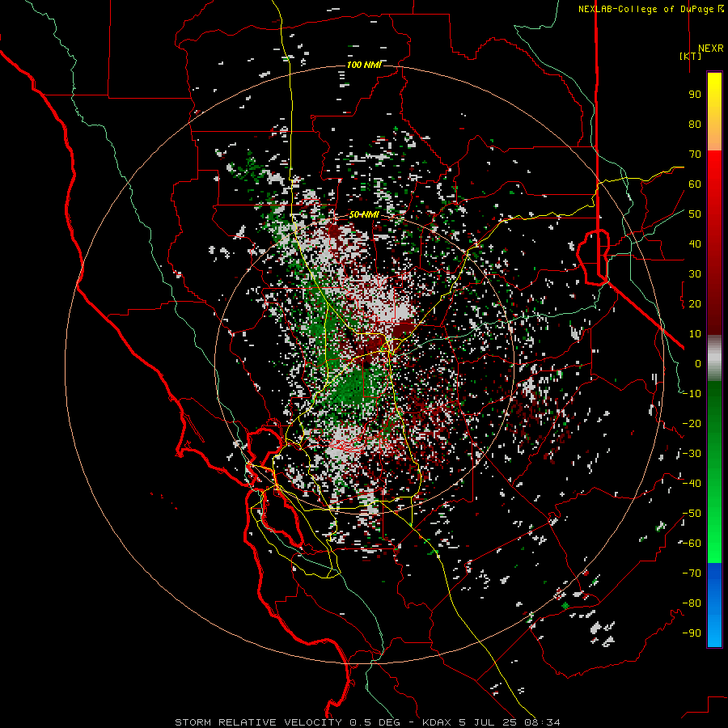Click the 20 value on the velocity scale
728x728 pixels.
coord(695,303)
